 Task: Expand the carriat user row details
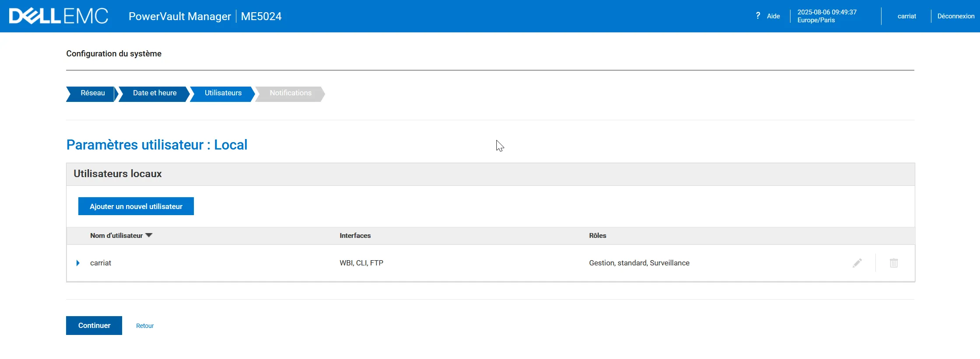click(x=78, y=263)
